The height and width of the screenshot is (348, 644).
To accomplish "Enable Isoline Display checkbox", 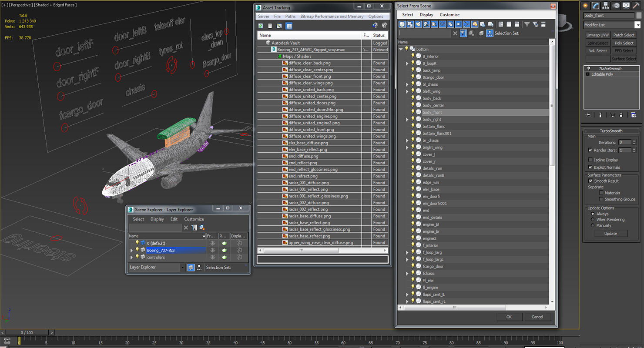I will pyautogui.click(x=590, y=160).
